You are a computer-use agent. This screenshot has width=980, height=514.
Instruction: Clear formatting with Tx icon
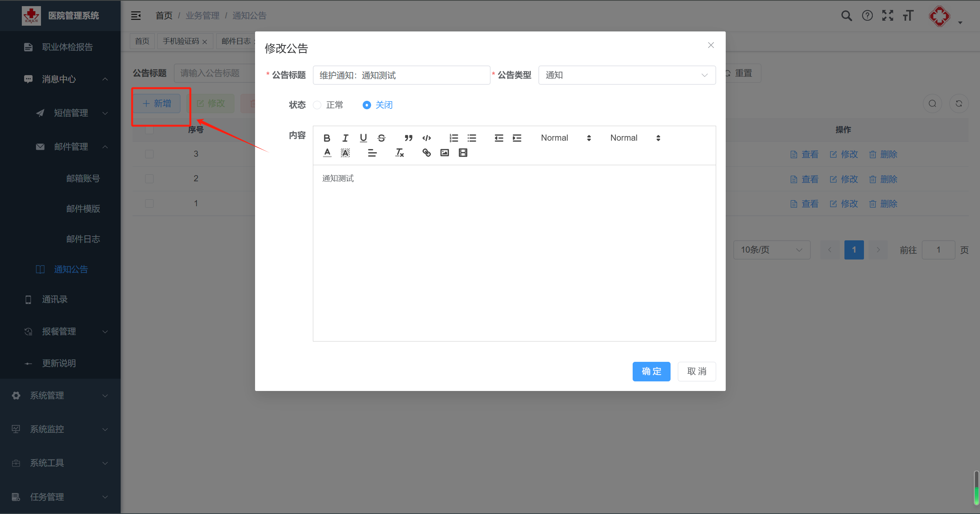pyautogui.click(x=399, y=153)
